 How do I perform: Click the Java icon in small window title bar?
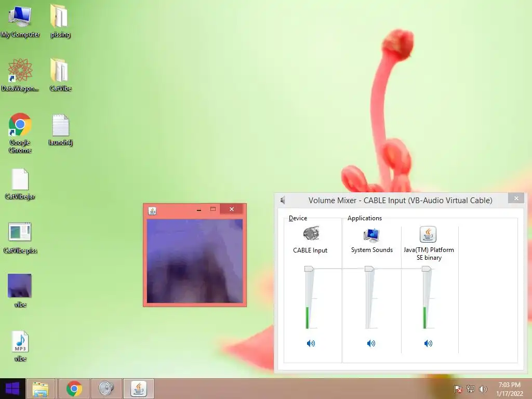click(x=152, y=211)
